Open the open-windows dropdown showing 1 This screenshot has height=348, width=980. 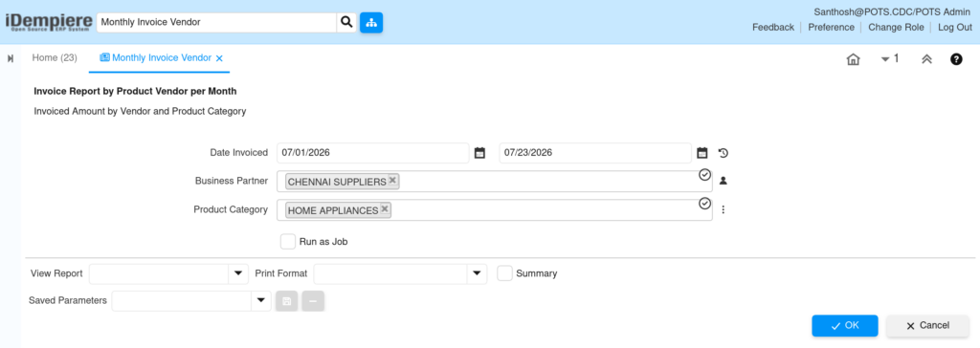point(889,58)
